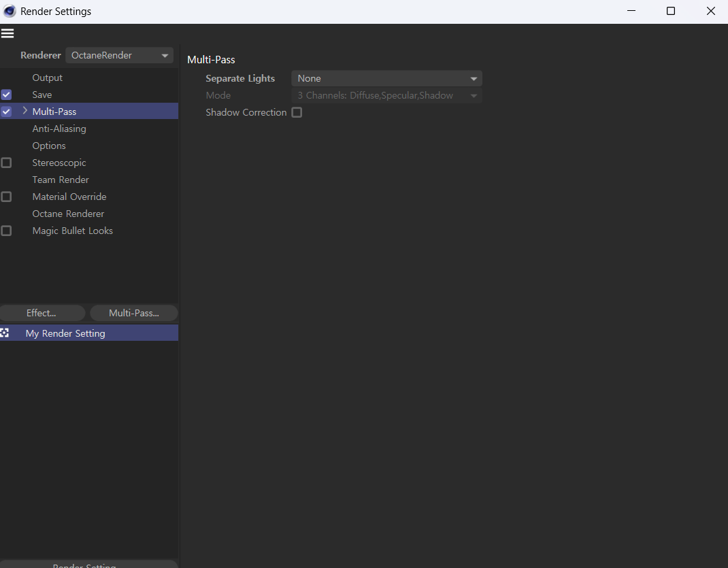Viewport: 728px width, 568px height.
Task: Expand the Multi-Pass tree arrow
Action: tap(25, 111)
